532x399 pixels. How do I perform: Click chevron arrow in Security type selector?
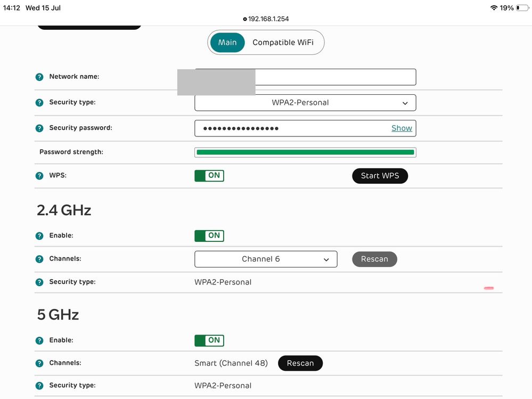click(405, 103)
